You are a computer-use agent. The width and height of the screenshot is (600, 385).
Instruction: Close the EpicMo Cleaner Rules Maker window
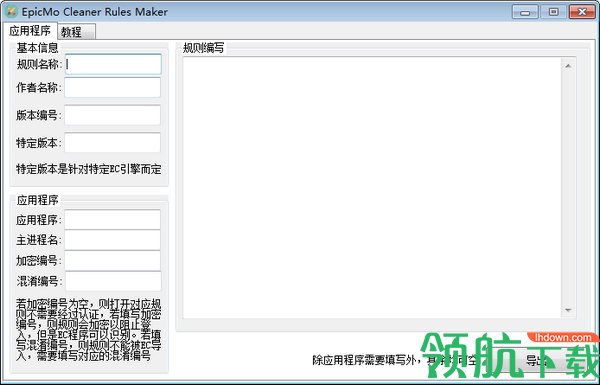click(582, 12)
